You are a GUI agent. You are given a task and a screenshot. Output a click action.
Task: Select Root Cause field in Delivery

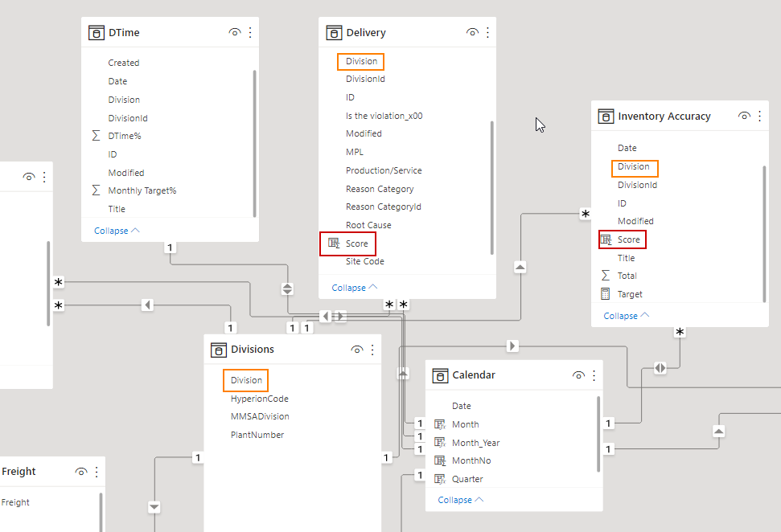coord(368,225)
